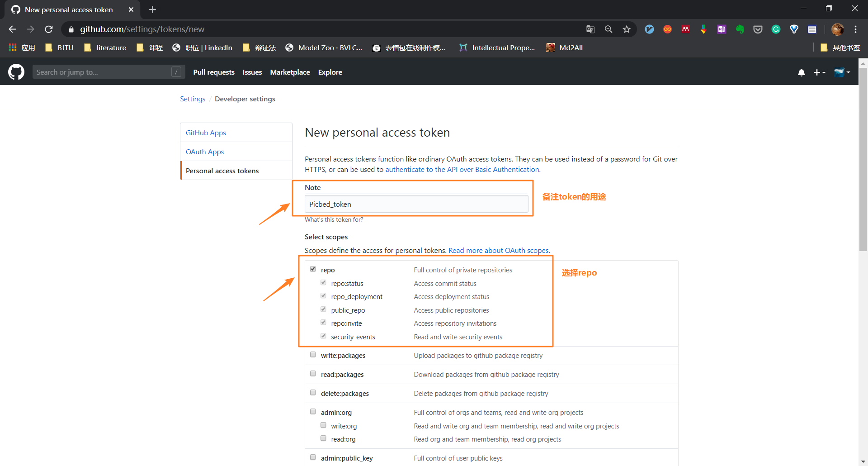868x466 pixels.
Task: Go to Marketplace in top navigation
Action: tap(290, 72)
